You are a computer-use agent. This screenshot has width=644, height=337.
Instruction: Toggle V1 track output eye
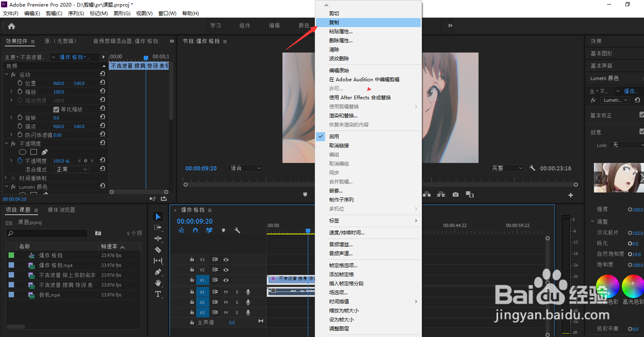tap(226, 280)
